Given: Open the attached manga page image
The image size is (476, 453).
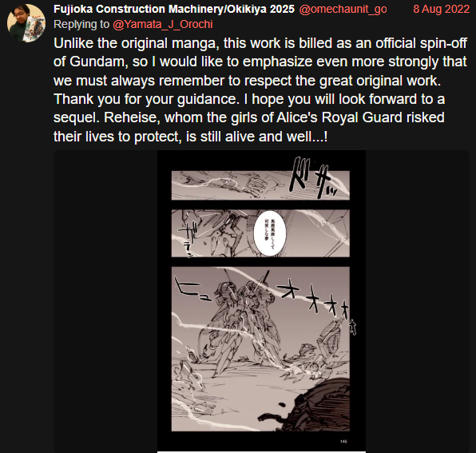Looking at the screenshot, I should [261, 300].
